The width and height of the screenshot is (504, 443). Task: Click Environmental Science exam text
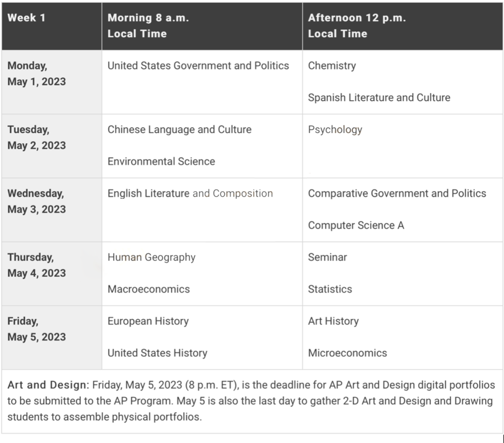pyautogui.click(x=161, y=161)
